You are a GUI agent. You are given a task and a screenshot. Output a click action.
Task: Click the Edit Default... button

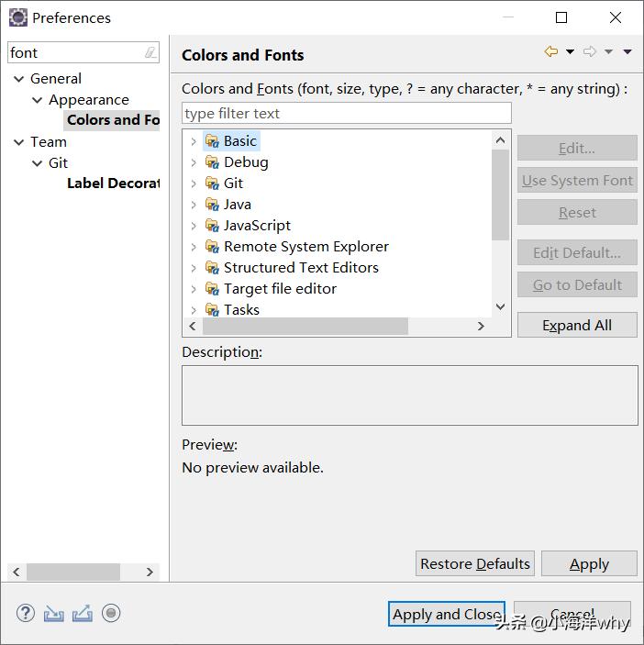[577, 252]
